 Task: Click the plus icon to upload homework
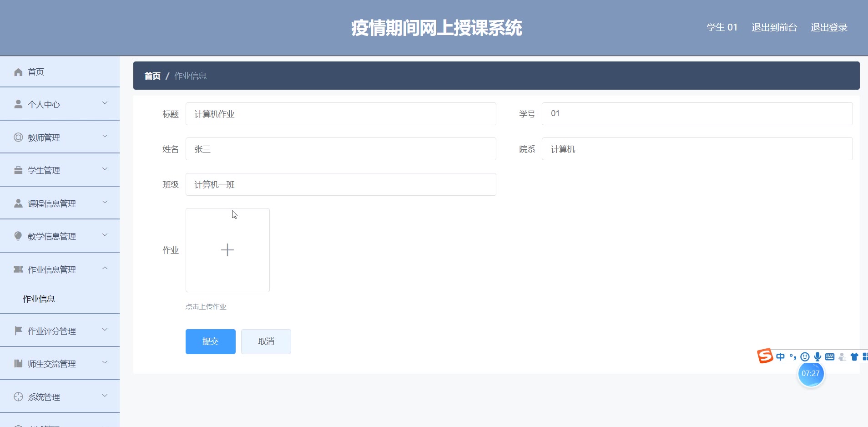pos(227,250)
